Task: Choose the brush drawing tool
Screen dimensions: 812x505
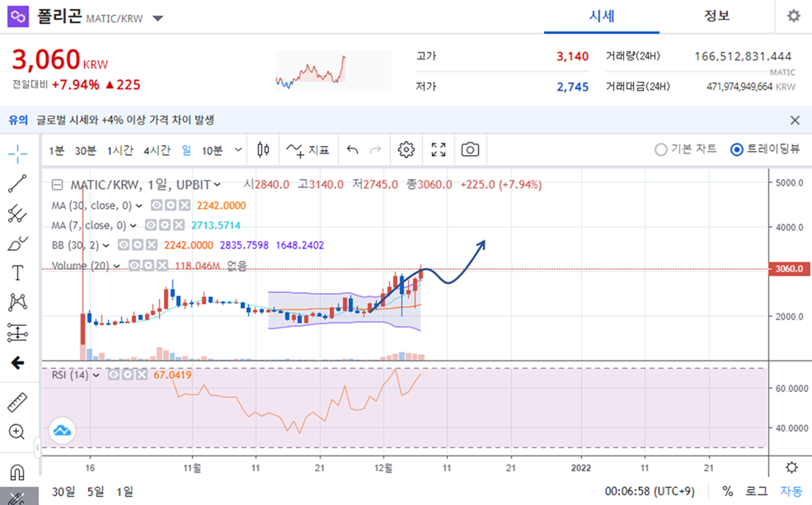Action: [x=17, y=243]
